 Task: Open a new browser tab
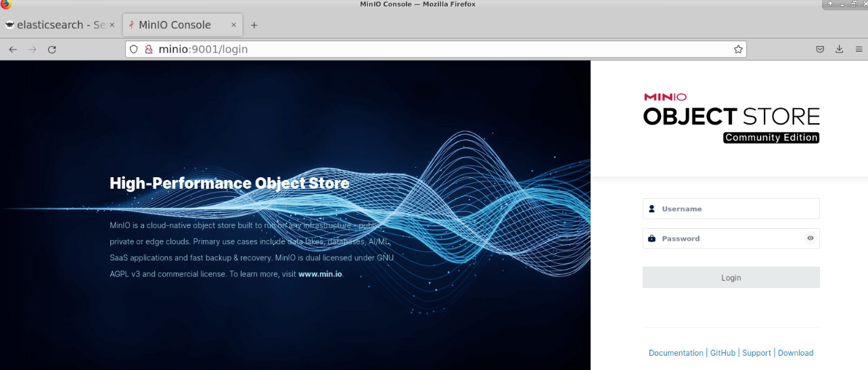[254, 25]
